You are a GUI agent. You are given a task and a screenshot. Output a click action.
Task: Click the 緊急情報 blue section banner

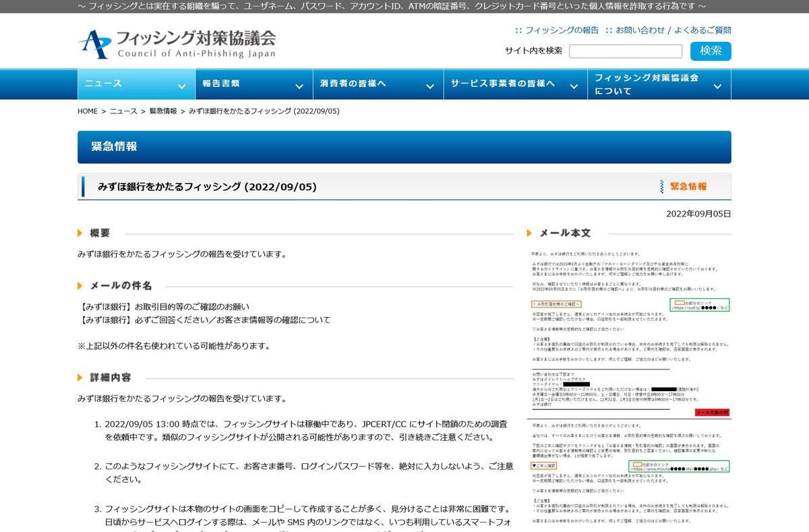pyautogui.click(x=404, y=147)
